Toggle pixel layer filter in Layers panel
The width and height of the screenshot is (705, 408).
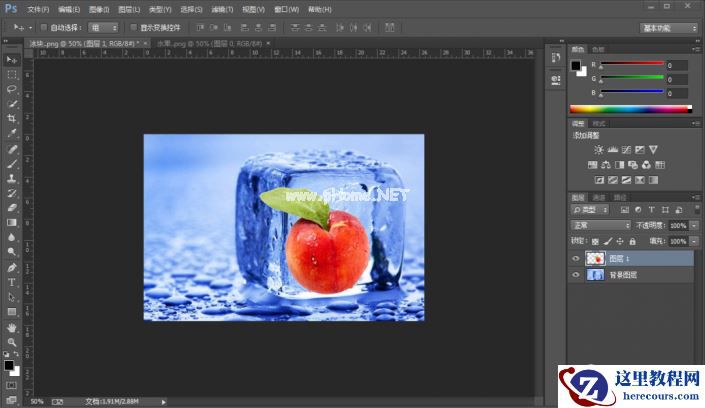[x=625, y=210]
